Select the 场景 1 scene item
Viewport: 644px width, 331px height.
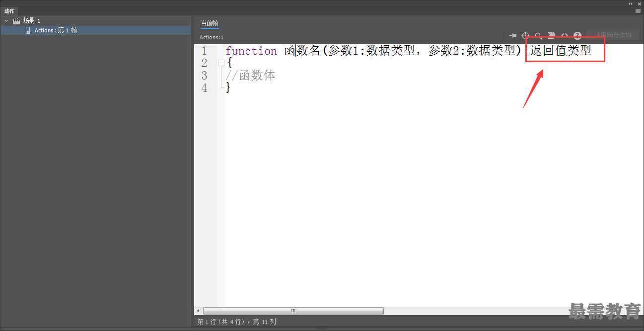32,21
